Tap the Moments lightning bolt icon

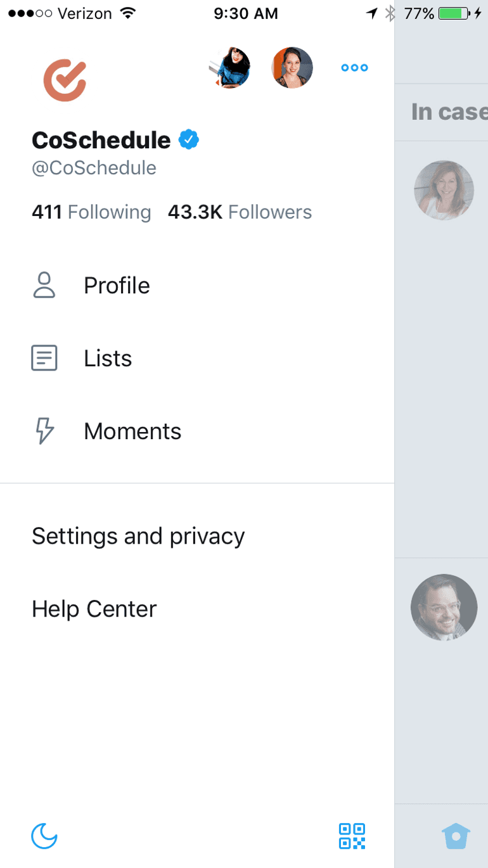tap(44, 431)
